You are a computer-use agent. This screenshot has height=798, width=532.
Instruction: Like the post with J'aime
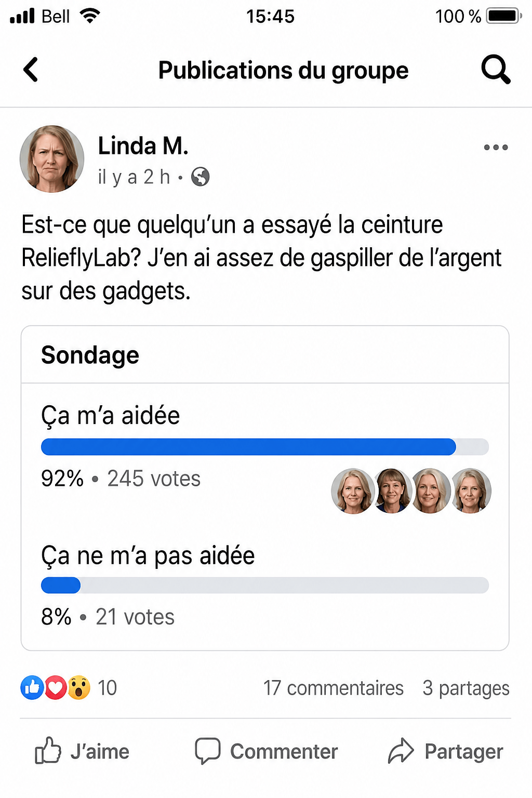tap(82, 751)
